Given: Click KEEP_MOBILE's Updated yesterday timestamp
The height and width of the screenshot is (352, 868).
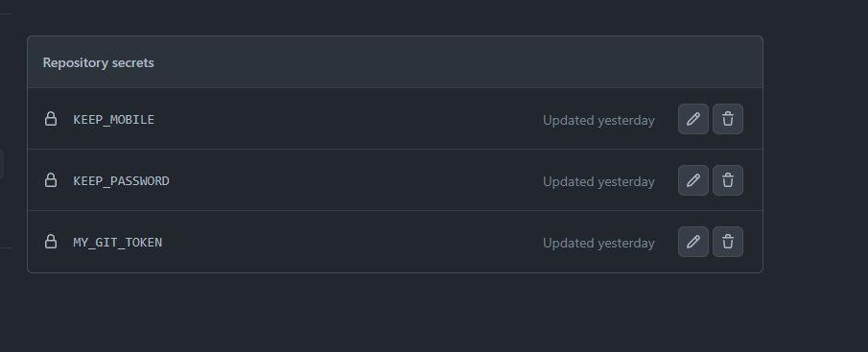Looking at the screenshot, I should pos(598,120).
